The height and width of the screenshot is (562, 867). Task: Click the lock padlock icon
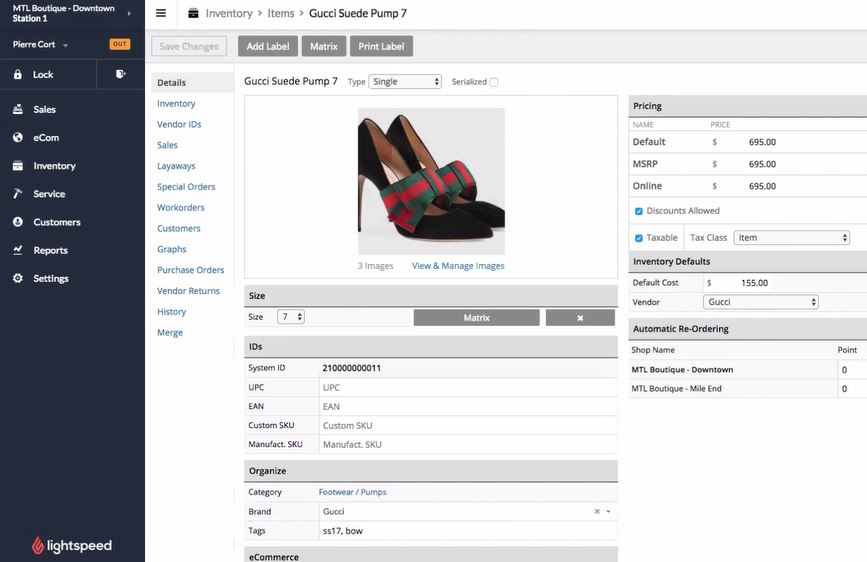(x=18, y=75)
